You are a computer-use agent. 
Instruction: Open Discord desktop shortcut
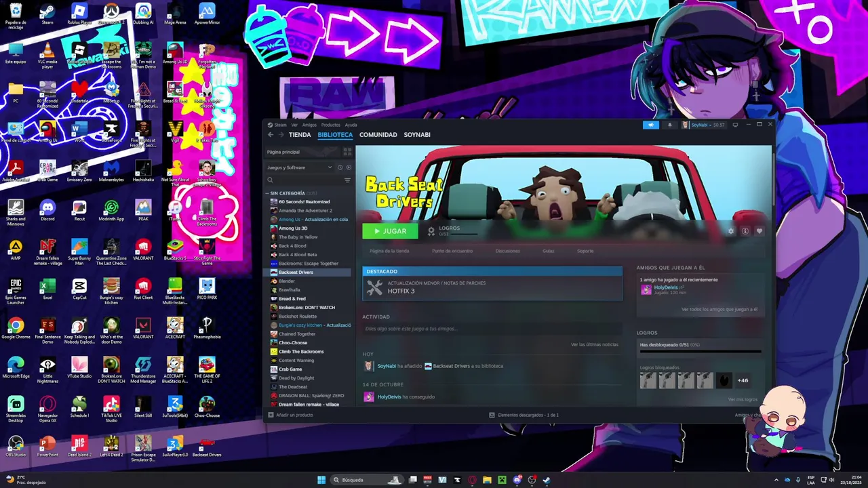pos(47,210)
